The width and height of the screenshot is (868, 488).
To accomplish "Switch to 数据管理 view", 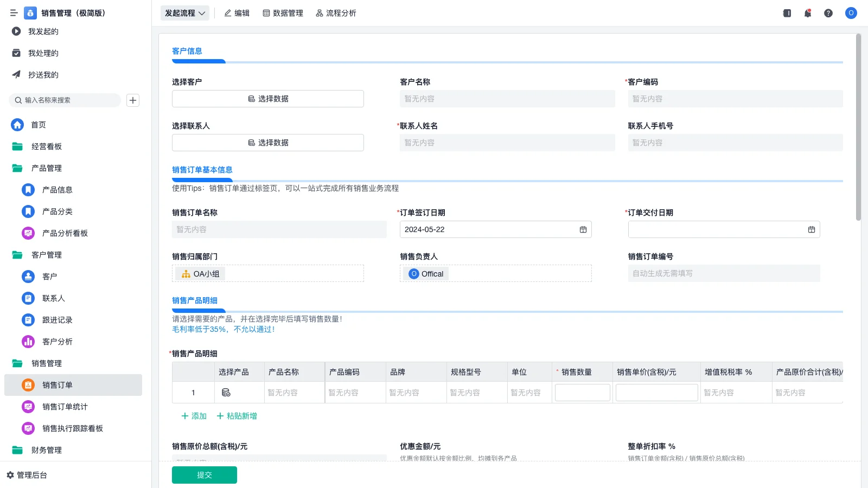I will pos(283,13).
